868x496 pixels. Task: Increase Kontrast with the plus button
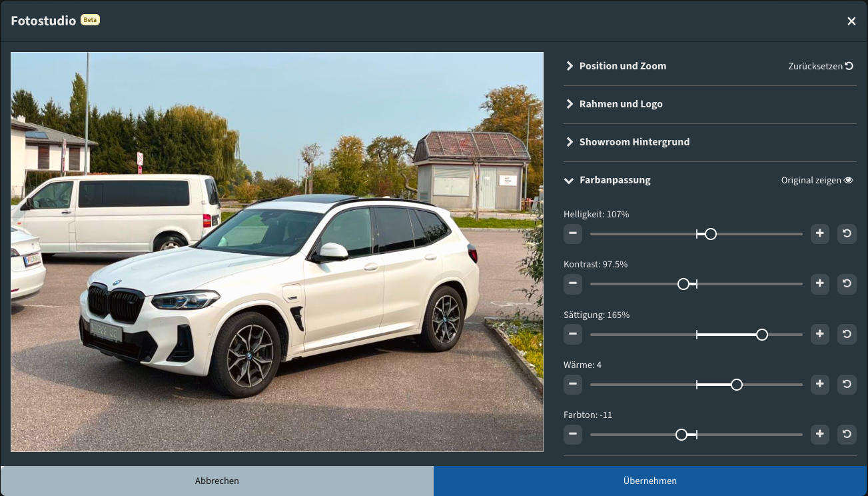tap(820, 284)
